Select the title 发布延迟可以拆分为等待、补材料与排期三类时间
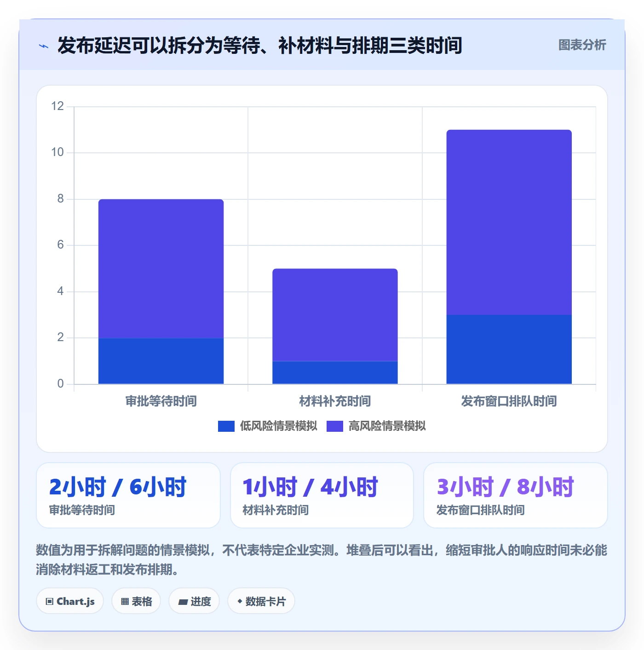 (260, 46)
